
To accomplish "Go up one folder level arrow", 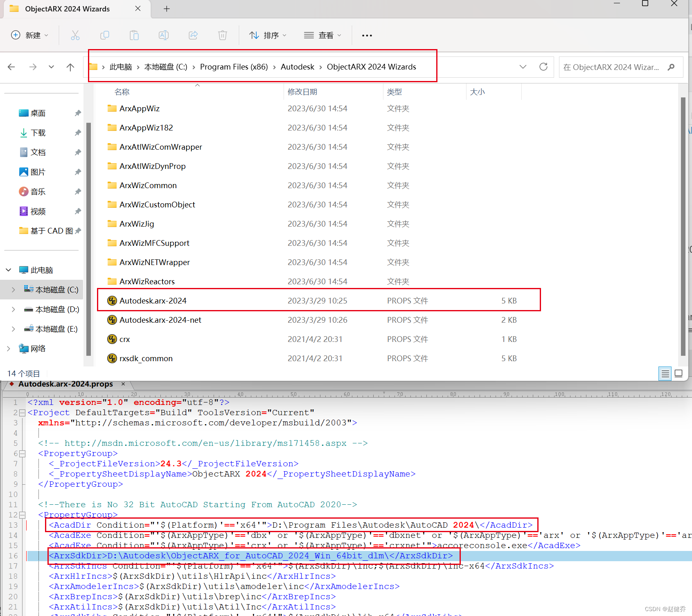I will [x=70, y=67].
